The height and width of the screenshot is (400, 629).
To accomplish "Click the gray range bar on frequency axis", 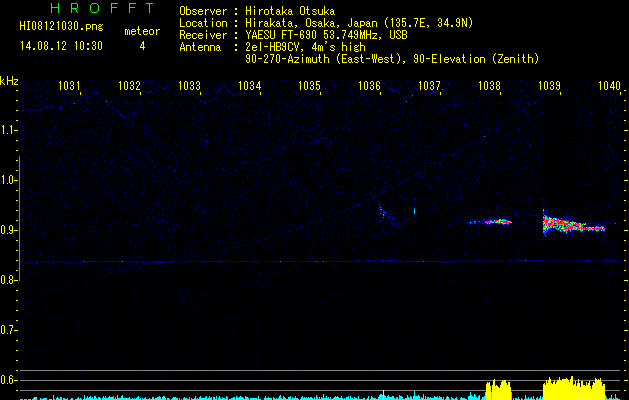I will [x=19, y=218].
